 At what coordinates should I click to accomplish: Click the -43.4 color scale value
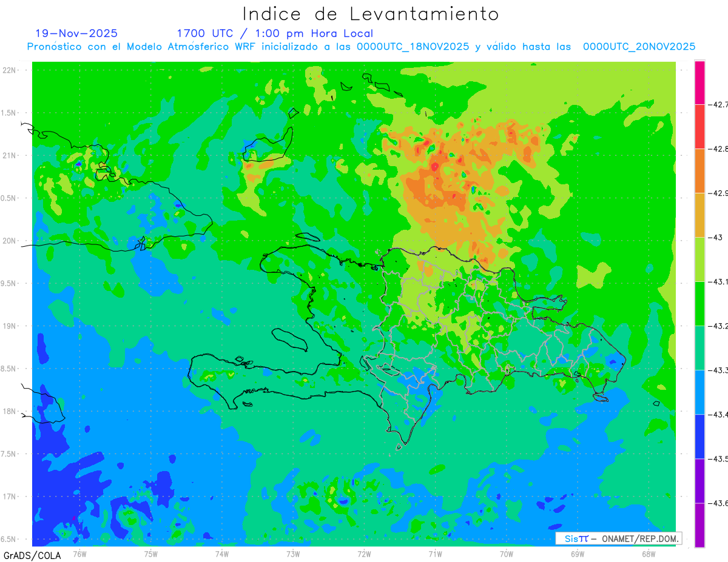718,415
